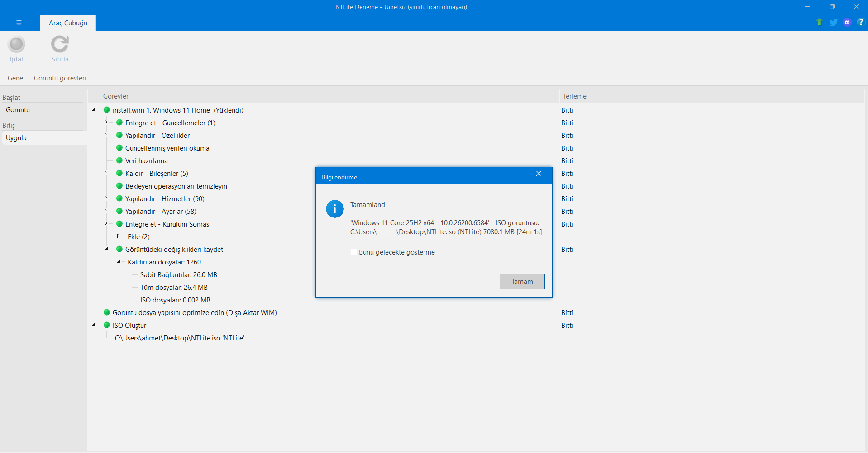Expand 'Entegre et - Kurulum Sonrası' node
868x453 pixels.
(x=106, y=223)
